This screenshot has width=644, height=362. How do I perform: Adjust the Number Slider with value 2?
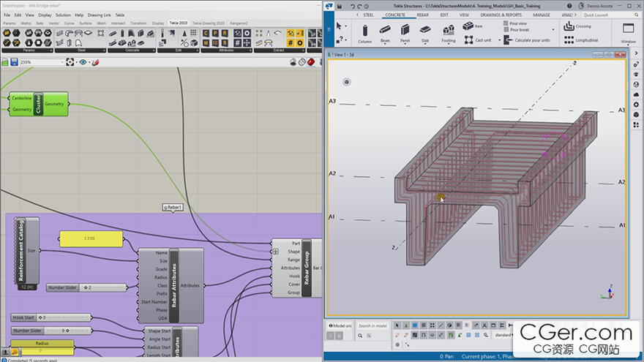(x=86, y=287)
